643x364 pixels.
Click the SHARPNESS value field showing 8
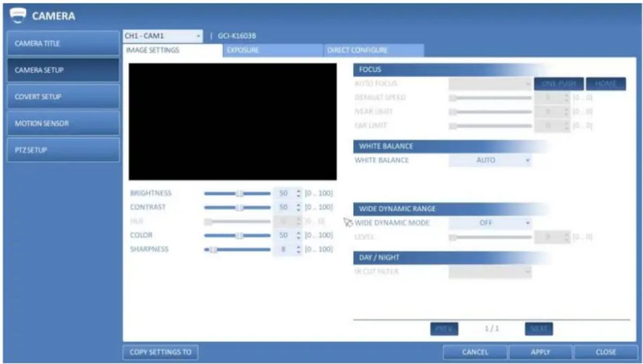pos(284,249)
